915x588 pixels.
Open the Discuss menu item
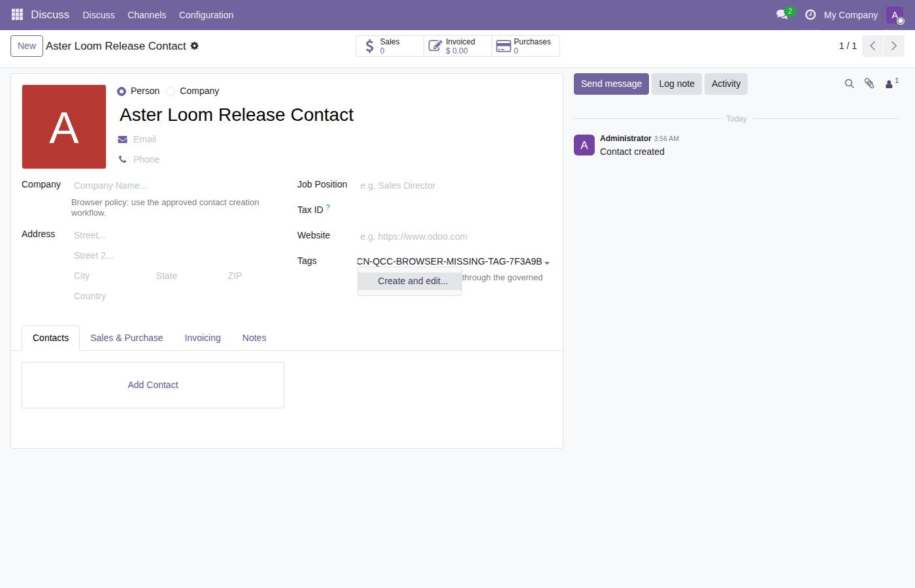click(x=99, y=15)
